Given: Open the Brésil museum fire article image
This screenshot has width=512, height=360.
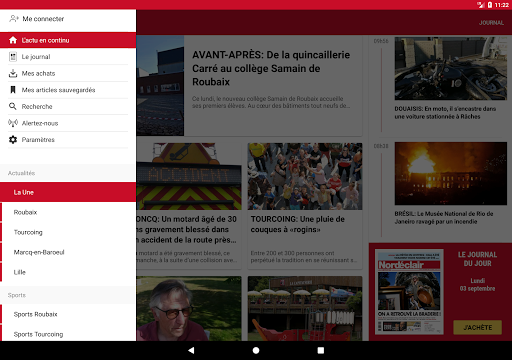Looking at the screenshot, I should 451,173.
